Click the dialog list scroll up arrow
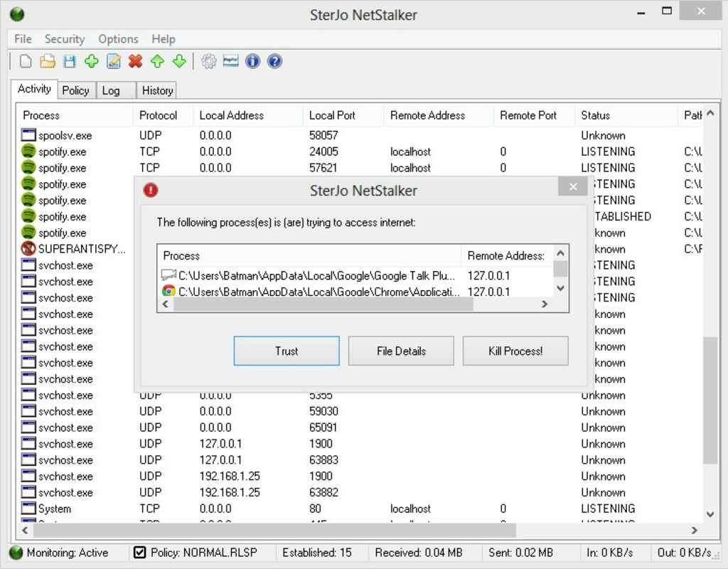 (x=560, y=253)
